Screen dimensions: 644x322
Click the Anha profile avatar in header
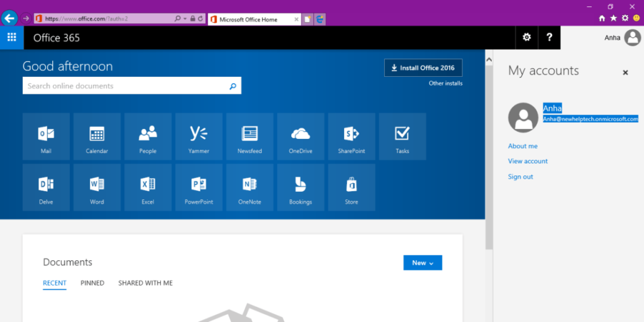tap(633, 38)
